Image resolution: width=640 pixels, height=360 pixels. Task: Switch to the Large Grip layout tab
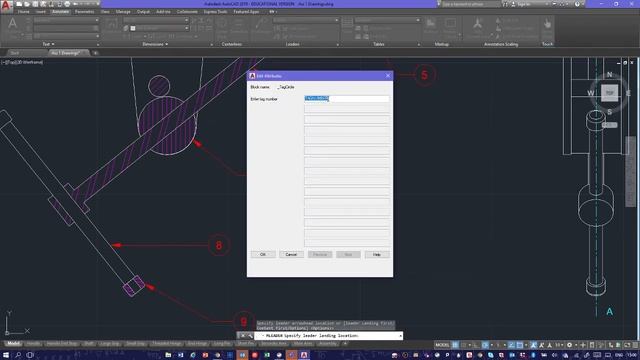tap(110, 344)
